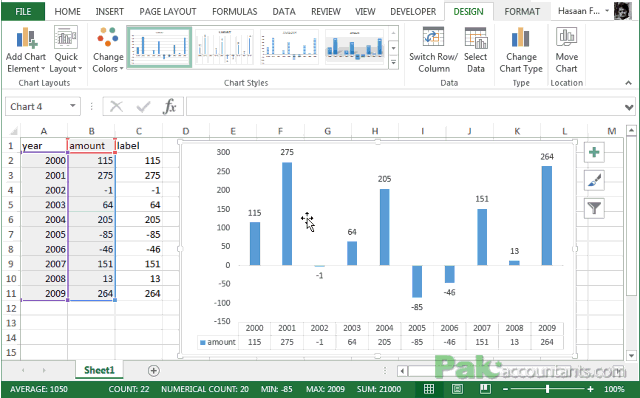Switch to Page Break Preview icon
Screen dimensions: 640x398
(485, 389)
